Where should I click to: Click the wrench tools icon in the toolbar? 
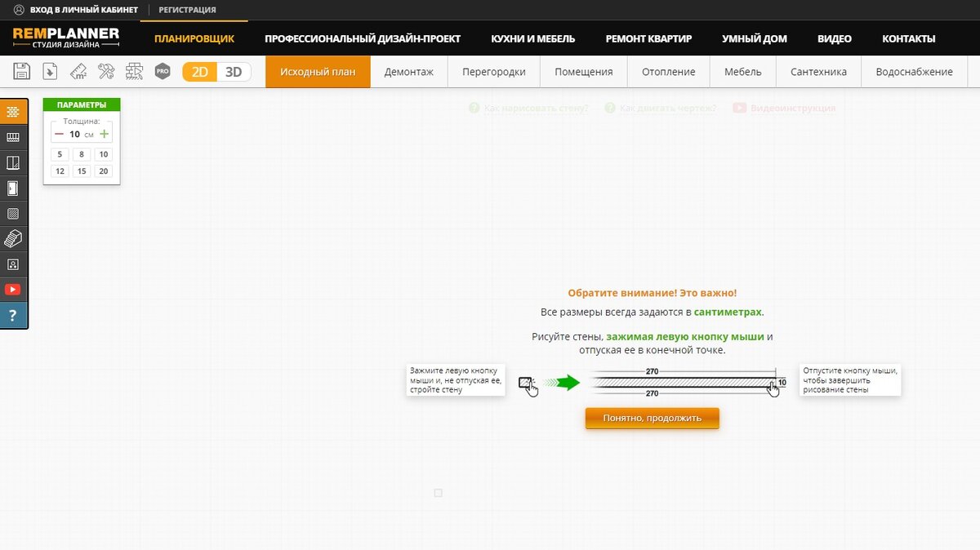point(106,71)
